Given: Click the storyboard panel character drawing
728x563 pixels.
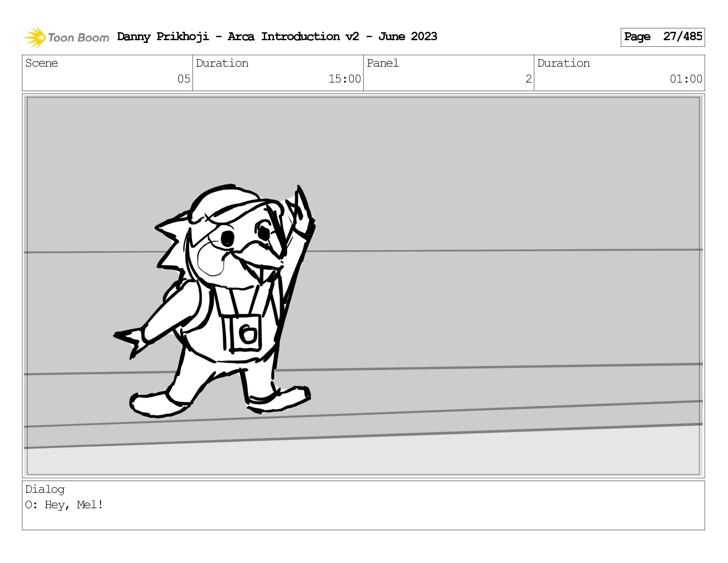Looking at the screenshot, I should tap(215, 301).
